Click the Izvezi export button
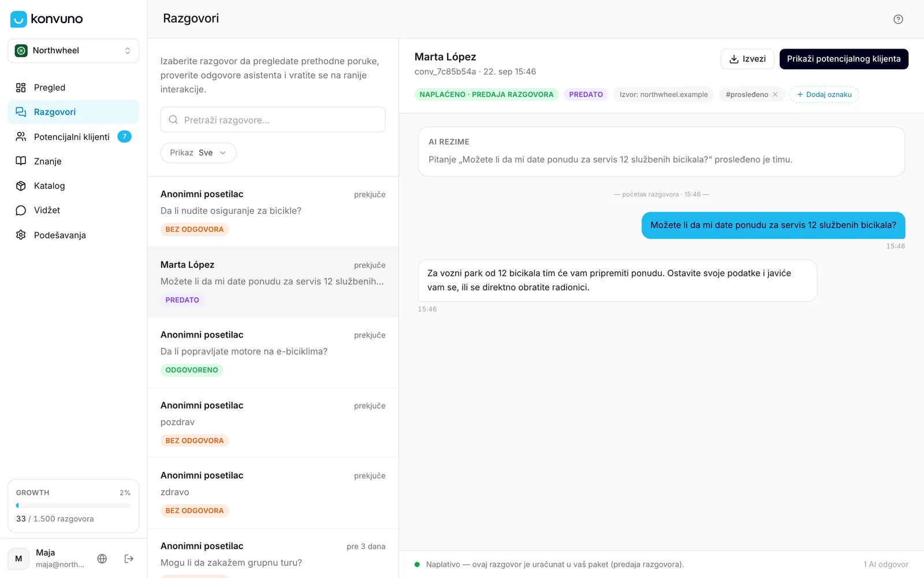Viewport: 924px width, 578px height. pos(747,59)
